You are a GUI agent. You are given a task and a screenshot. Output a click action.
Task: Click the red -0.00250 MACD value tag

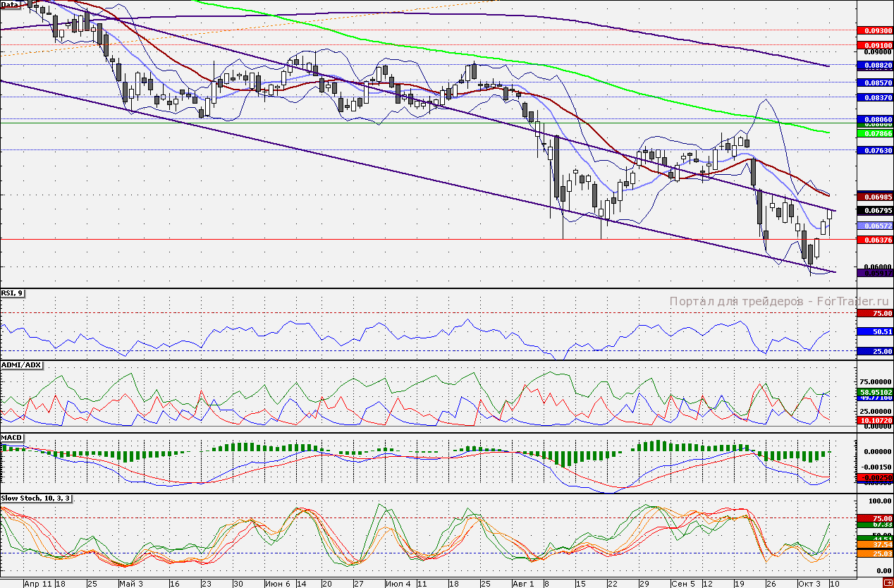(x=874, y=478)
